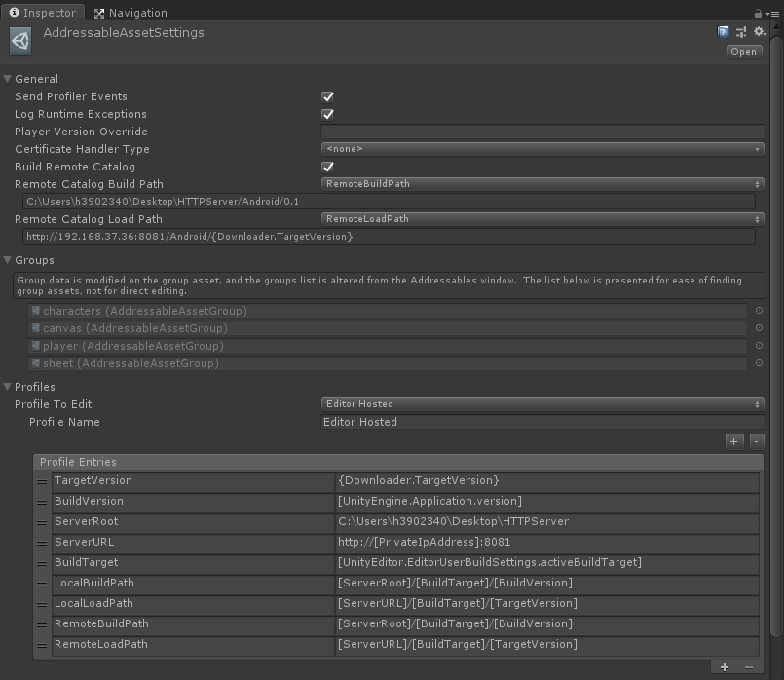Collapse the Profiles section
784x680 pixels.
tap(7, 387)
